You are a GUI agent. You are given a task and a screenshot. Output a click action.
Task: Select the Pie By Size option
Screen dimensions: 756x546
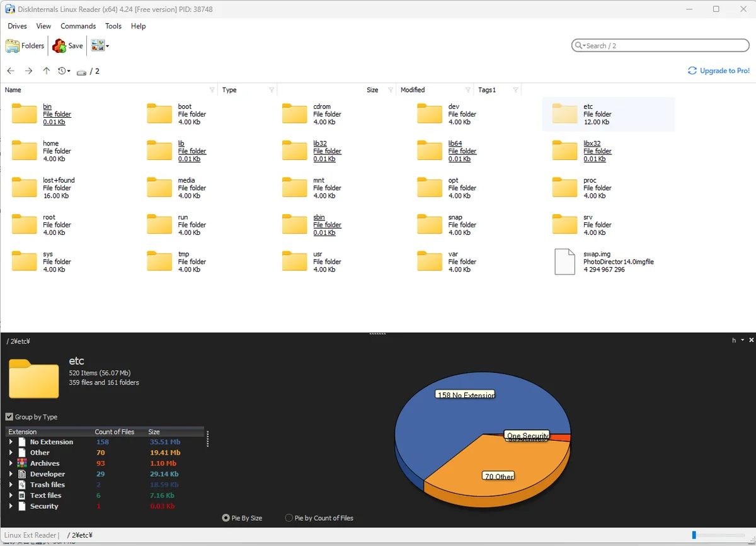click(226, 518)
